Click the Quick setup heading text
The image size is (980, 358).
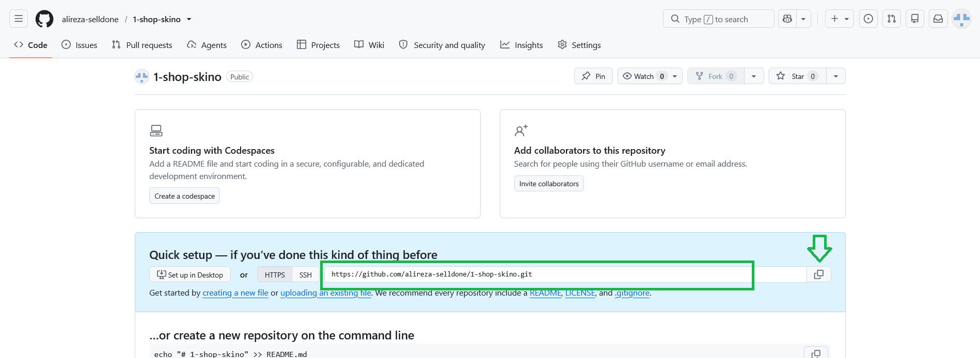click(293, 255)
